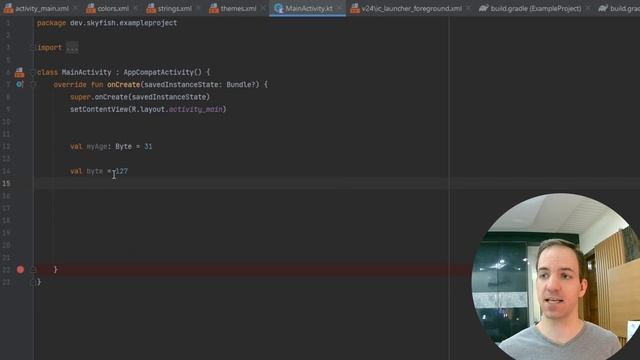640x360 pixels.
Task: Click the Byte type annotation
Action: 123,146
